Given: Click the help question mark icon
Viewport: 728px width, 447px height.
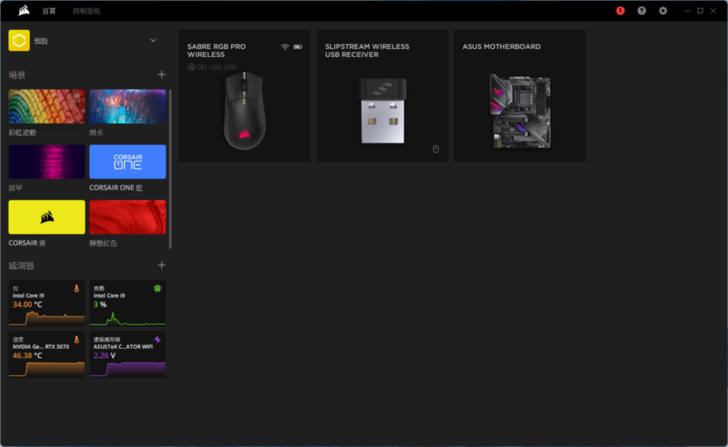Looking at the screenshot, I should [642, 10].
